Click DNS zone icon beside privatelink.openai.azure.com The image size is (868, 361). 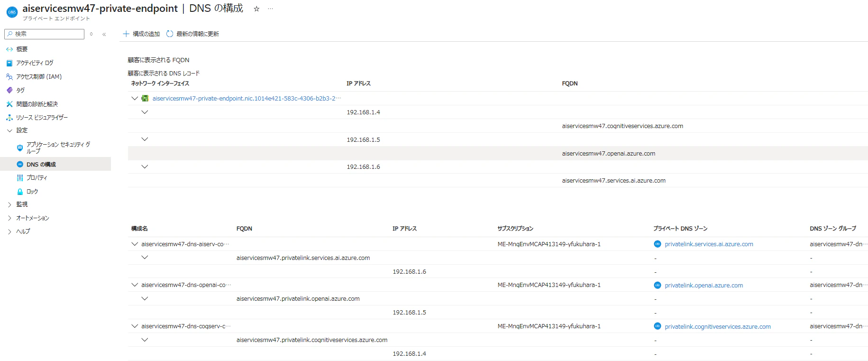[x=658, y=285]
